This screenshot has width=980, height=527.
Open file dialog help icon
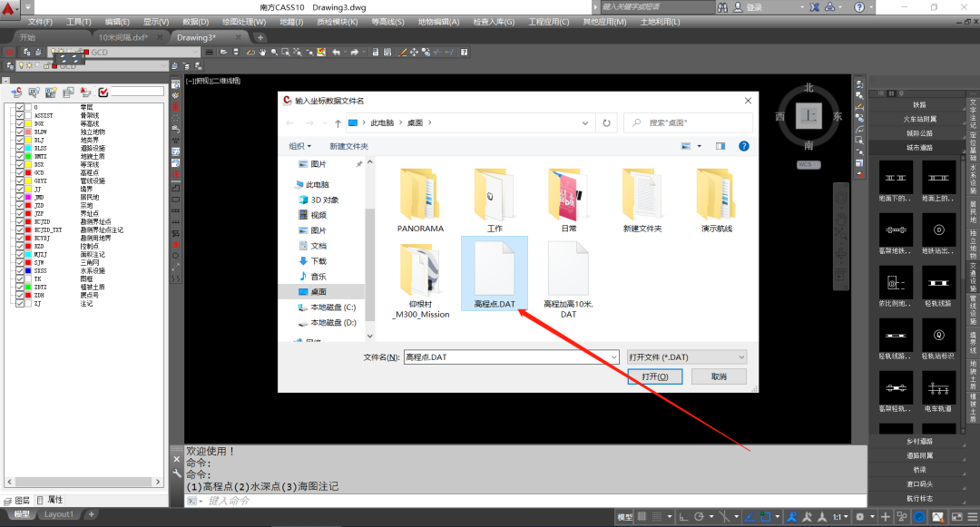point(744,146)
